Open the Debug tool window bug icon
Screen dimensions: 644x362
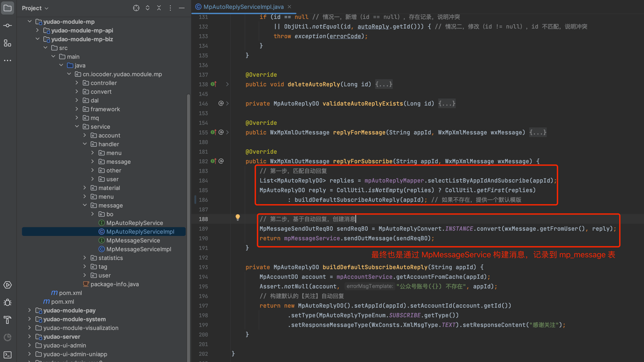click(7, 302)
